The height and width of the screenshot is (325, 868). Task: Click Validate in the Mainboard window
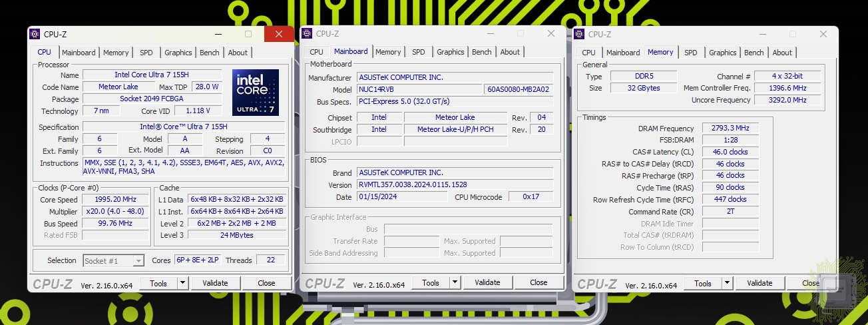pos(487,282)
